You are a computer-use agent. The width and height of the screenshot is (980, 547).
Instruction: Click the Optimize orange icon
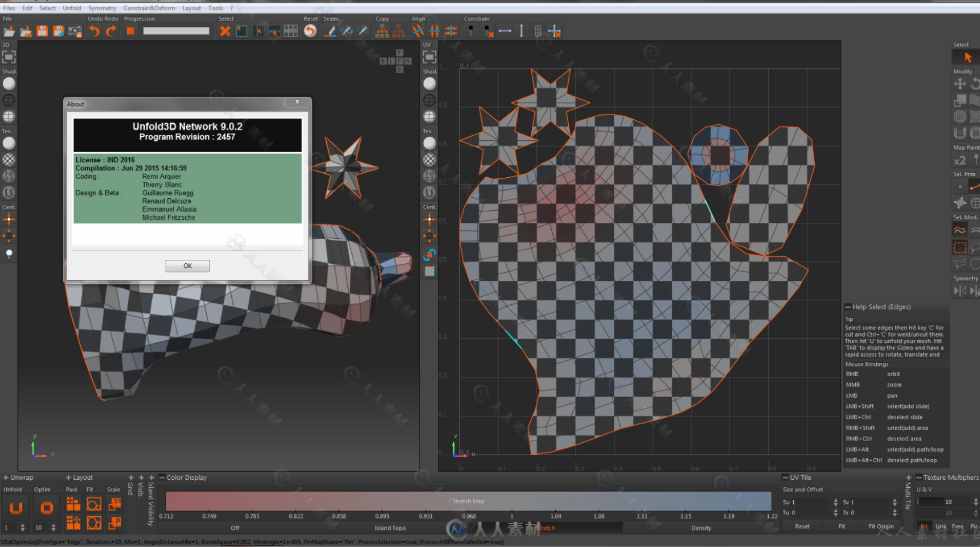(47, 507)
